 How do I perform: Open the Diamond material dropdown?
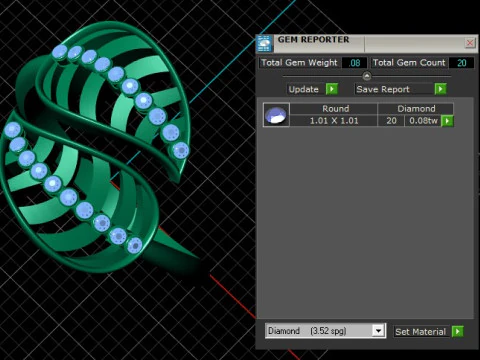click(325, 331)
